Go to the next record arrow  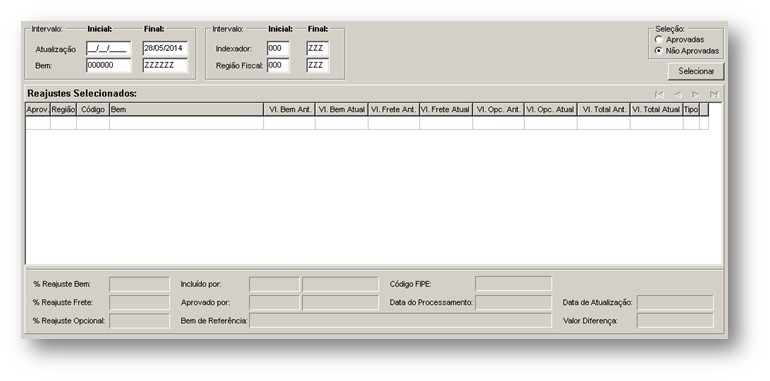[696, 94]
